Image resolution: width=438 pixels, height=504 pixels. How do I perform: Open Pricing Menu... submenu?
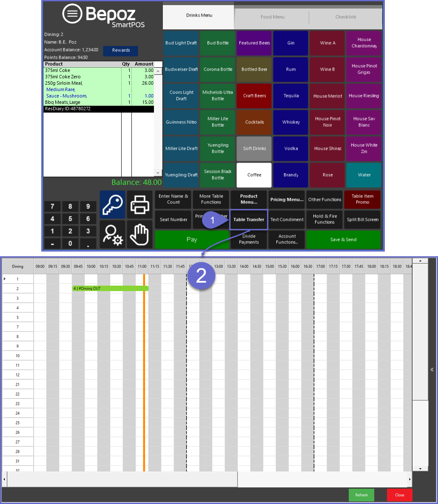point(287,200)
